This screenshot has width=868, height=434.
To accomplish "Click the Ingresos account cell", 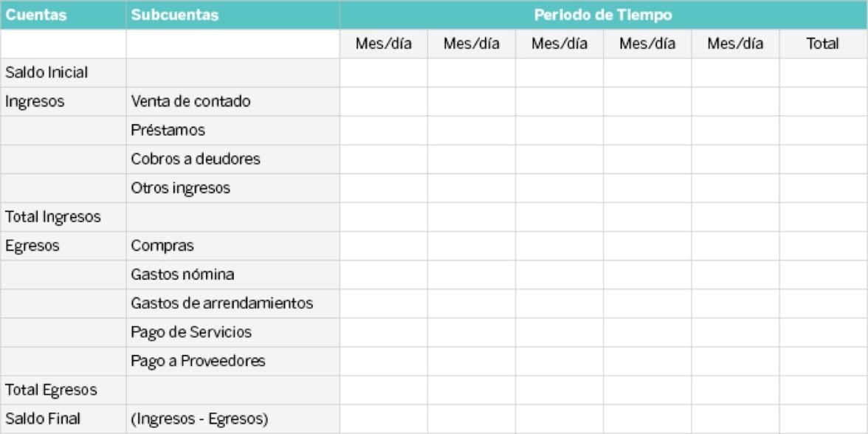I will 35,101.
